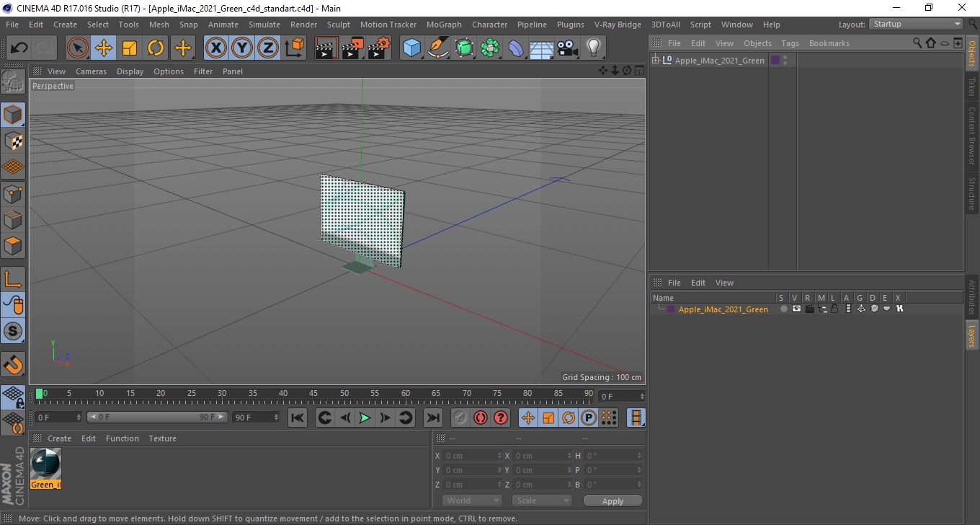Add a Cube primitive object
This screenshot has width=980, height=525.
pos(412,48)
